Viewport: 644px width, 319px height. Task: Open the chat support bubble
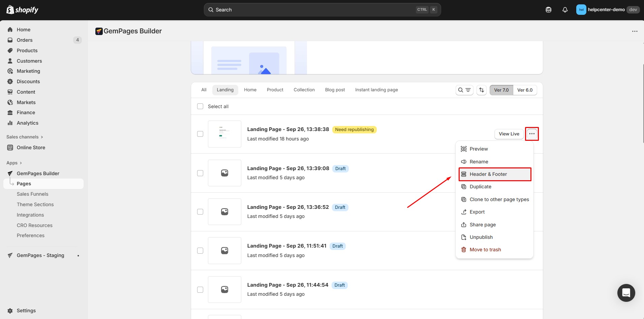coord(626,293)
